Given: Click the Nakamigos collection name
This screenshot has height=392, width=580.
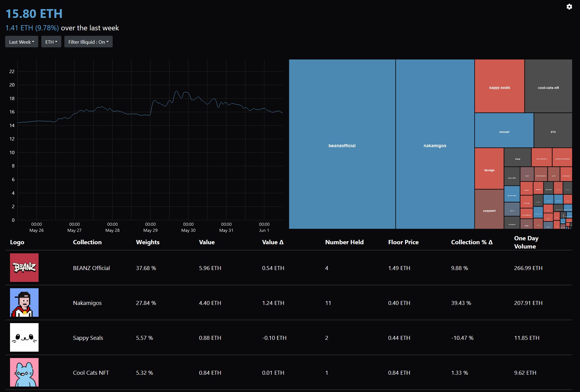Looking at the screenshot, I should (87, 303).
